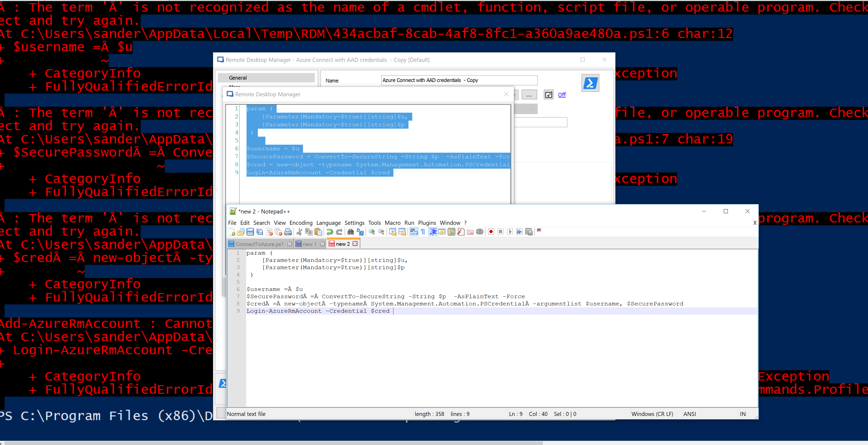Click the Save All icon
Viewport: 868px width, 445px height.
(x=259, y=232)
